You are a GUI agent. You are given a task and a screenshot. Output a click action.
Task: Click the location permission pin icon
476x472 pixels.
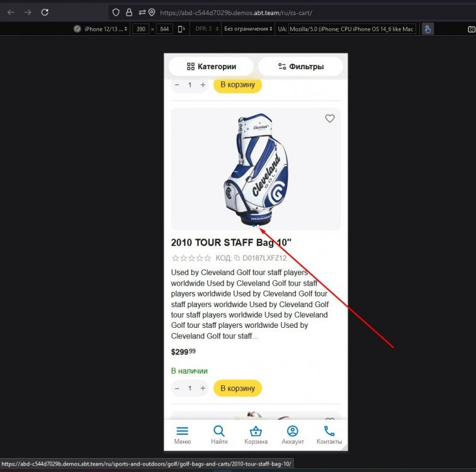152,13
